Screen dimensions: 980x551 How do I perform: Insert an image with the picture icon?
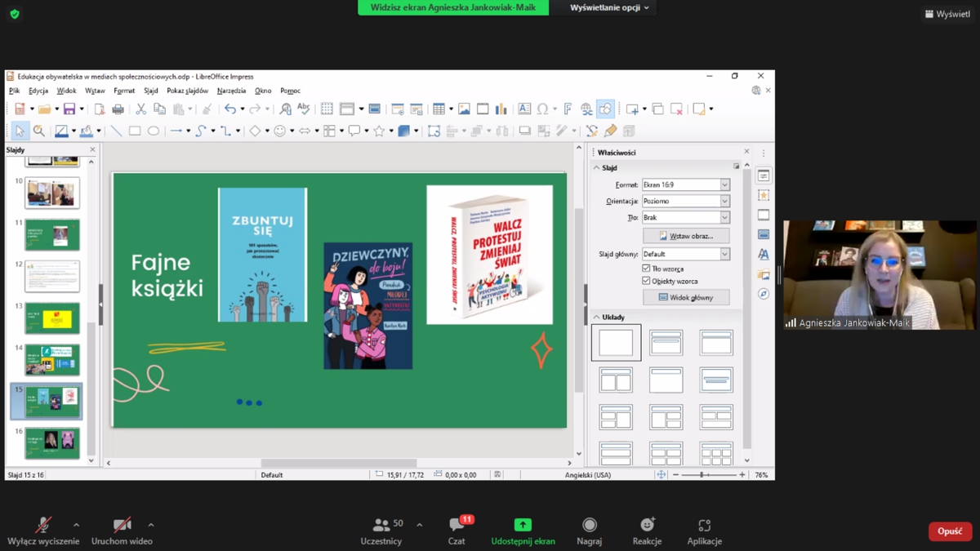pos(464,109)
